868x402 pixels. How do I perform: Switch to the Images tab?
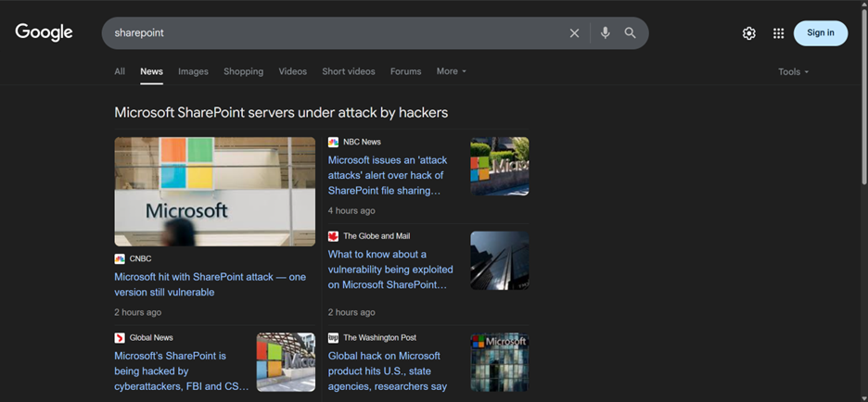(x=193, y=71)
